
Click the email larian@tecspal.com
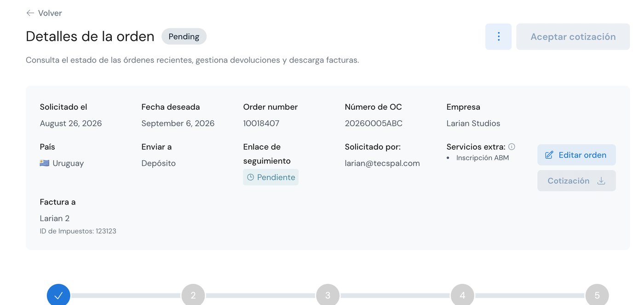[382, 163]
